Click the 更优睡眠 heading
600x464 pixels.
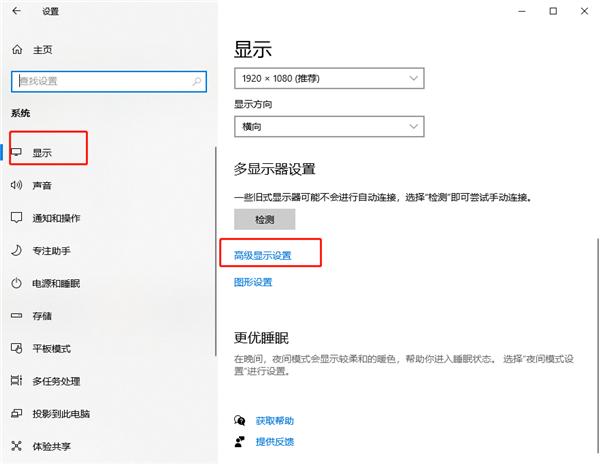(x=261, y=338)
